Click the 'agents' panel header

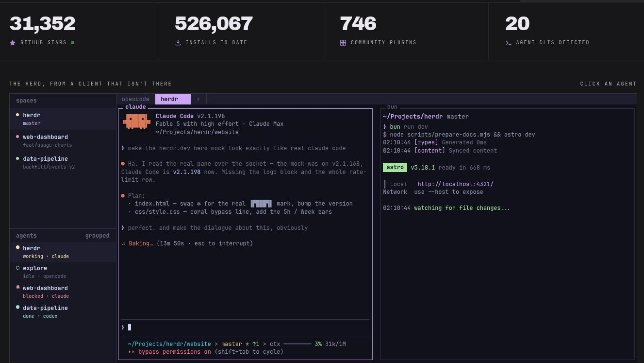tap(26, 236)
